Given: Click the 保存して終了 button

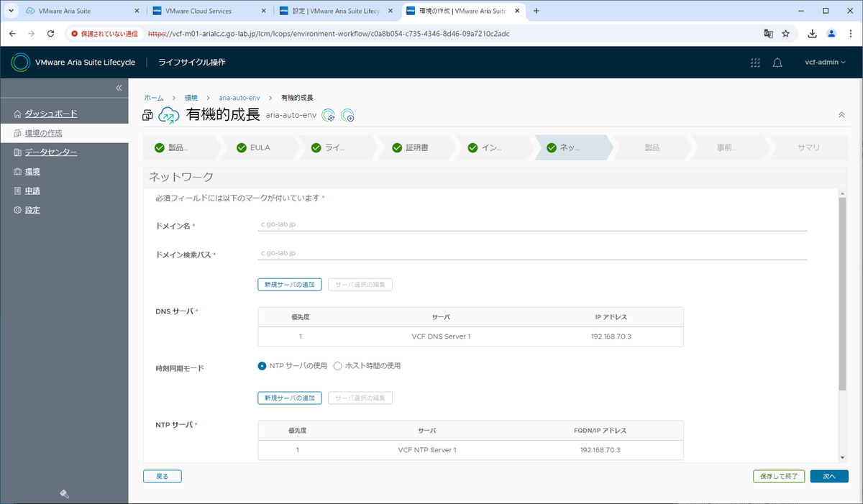Looking at the screenshot, I should point(779,476).
